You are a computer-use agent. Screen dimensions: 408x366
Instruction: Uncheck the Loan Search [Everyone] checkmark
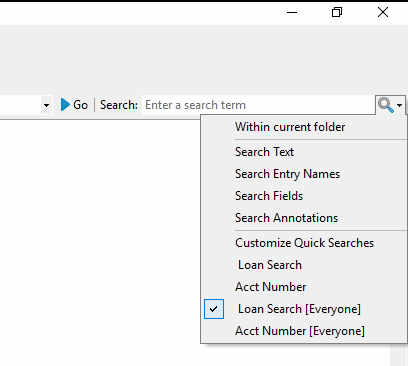pyautogui.click(x=214, y=309)
